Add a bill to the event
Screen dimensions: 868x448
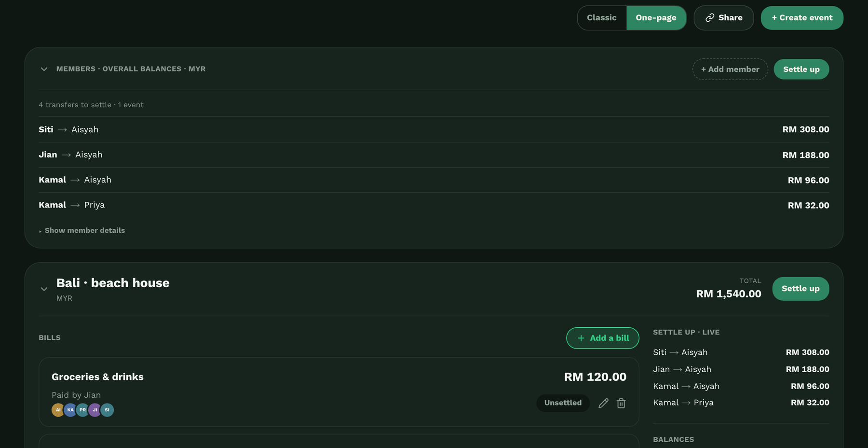603,338
